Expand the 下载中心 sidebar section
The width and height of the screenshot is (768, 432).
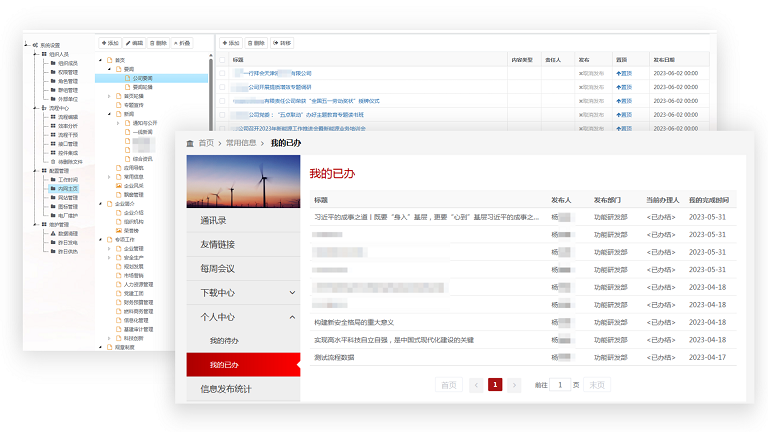[x=292, y=293]
